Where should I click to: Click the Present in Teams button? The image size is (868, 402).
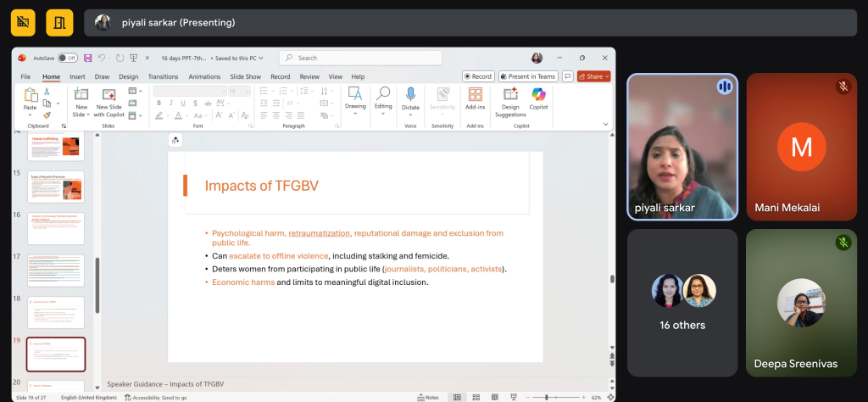(x=529, y=76)
